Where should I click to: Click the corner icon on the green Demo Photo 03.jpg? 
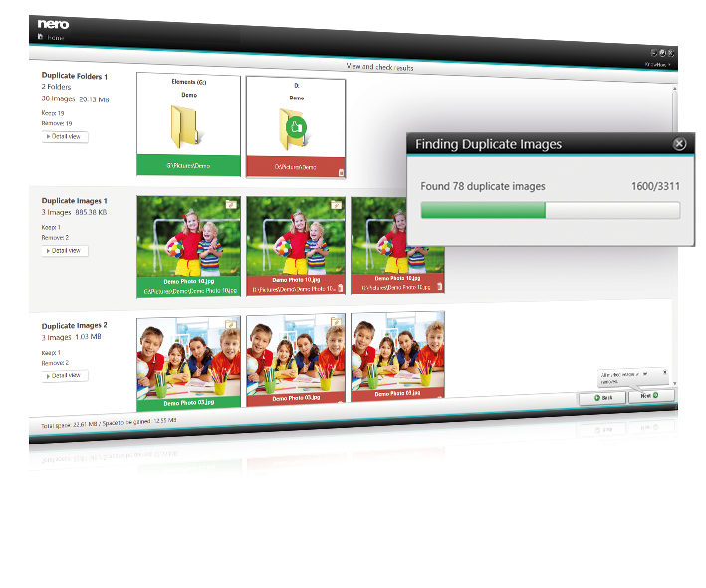click(x=231, y=324)
